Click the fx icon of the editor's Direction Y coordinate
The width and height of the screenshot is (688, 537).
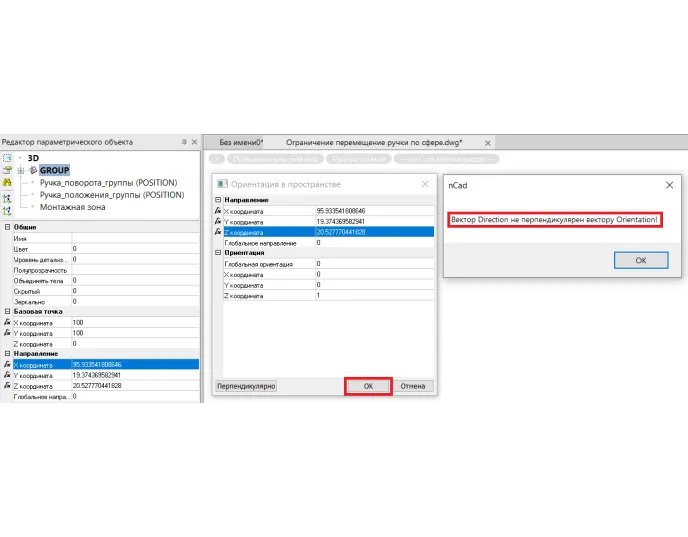click(x=7, y=375)
